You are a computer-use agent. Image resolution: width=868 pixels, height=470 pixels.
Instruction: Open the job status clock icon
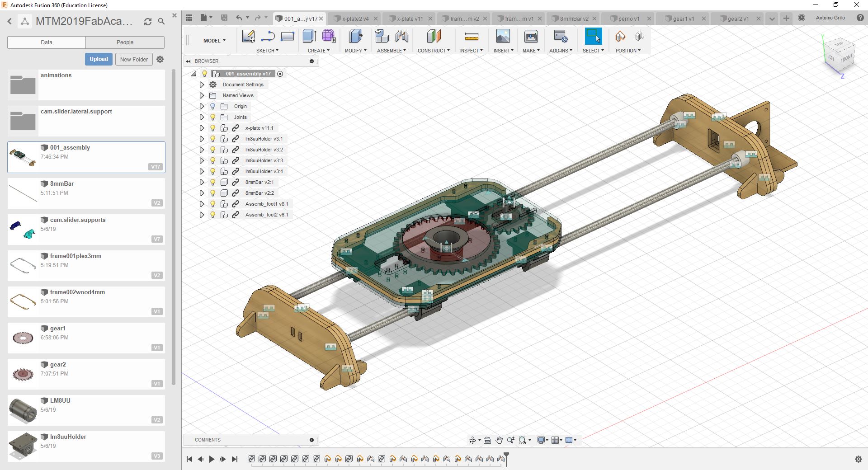click(x=802, y=18)
